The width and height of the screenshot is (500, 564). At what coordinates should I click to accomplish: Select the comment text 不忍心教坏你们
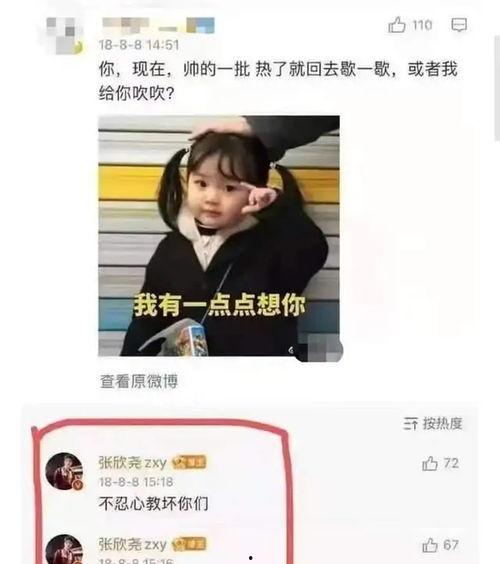(x=153, y=504)
